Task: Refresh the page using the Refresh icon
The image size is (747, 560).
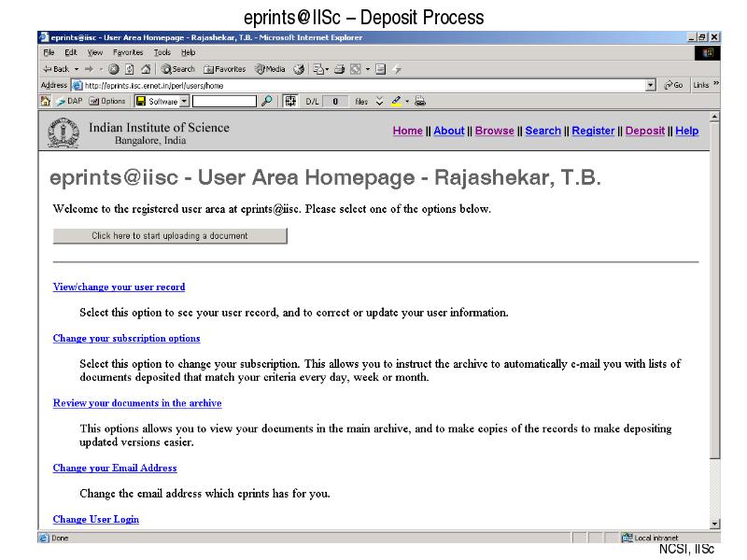Action: point(130,69)
